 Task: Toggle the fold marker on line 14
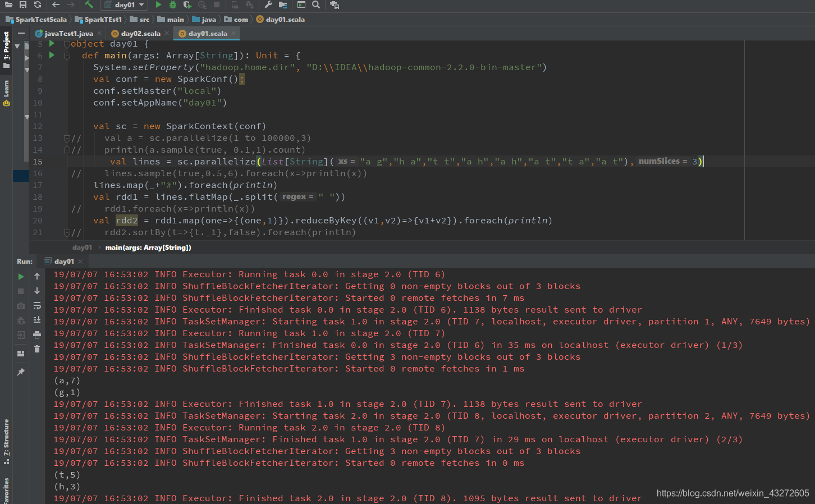coord(67,150)
